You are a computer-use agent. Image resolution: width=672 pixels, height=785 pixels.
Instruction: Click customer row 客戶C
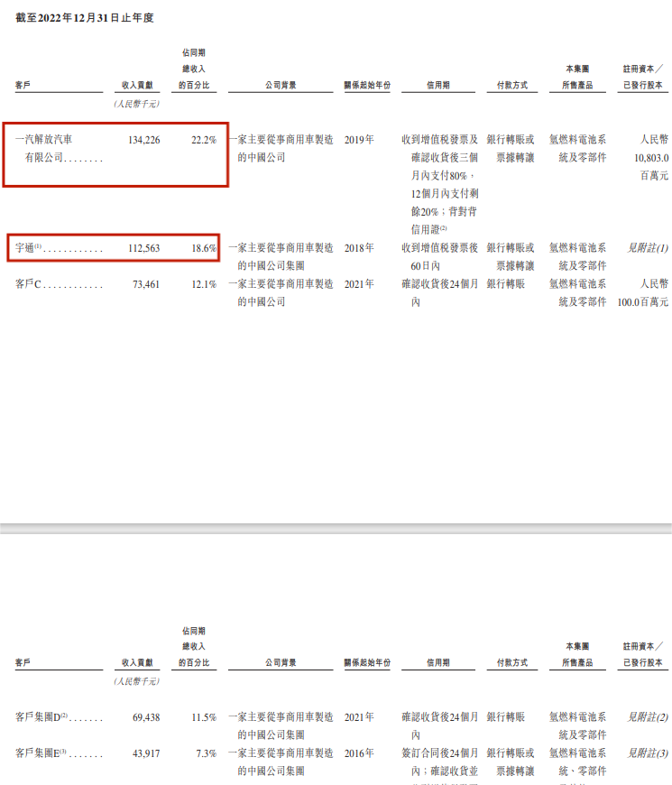tap(28, 284)
